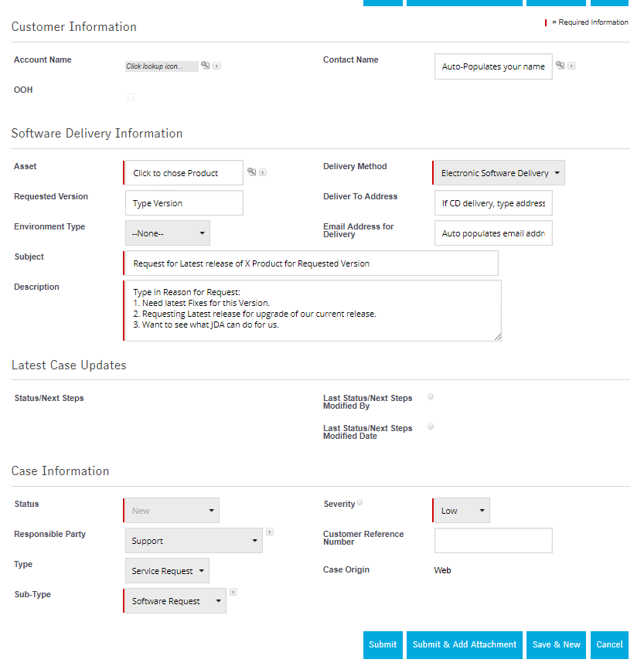
Task: Click the bottom Save & New button
Action: 556,644
